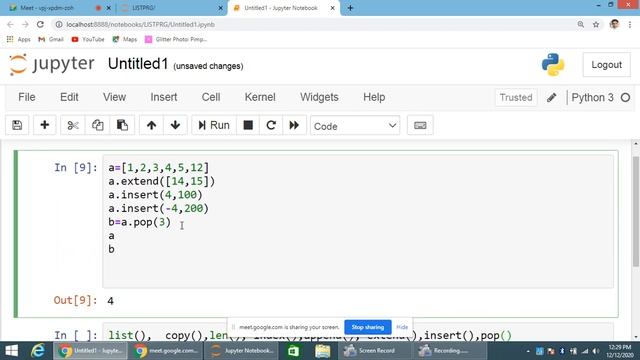640x360 pixels.
Task: Open the cell type Code dropdown
Action: pos(355,126)
